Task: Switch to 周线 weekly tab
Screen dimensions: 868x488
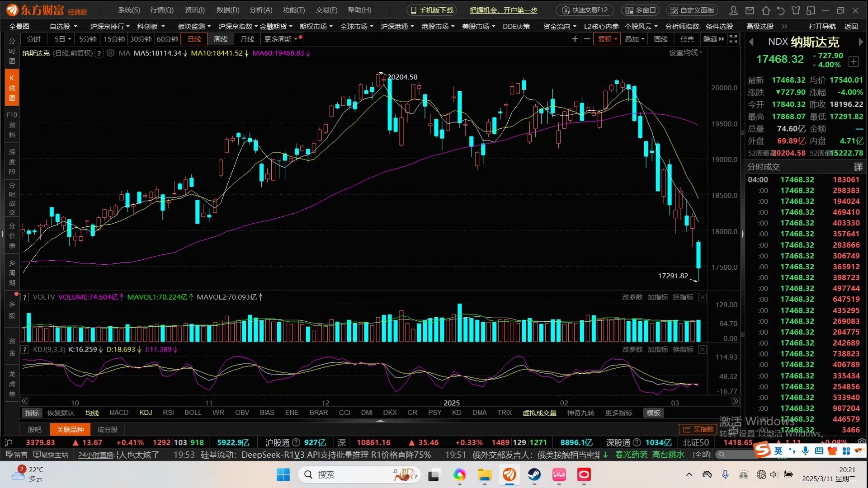Action: click(x=220, y=39)
